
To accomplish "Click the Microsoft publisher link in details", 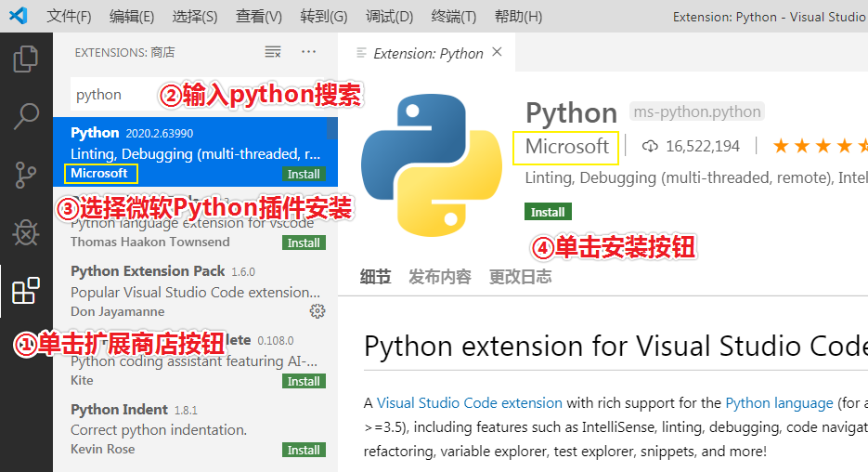I will pyautogui.click(x=567, y=147).
